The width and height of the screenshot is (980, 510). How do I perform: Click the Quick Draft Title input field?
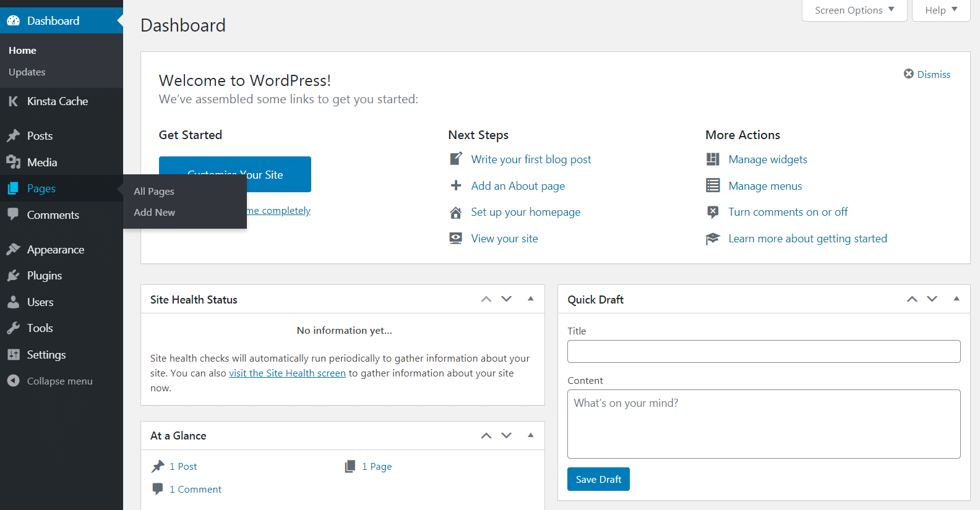tap(763, 352)
